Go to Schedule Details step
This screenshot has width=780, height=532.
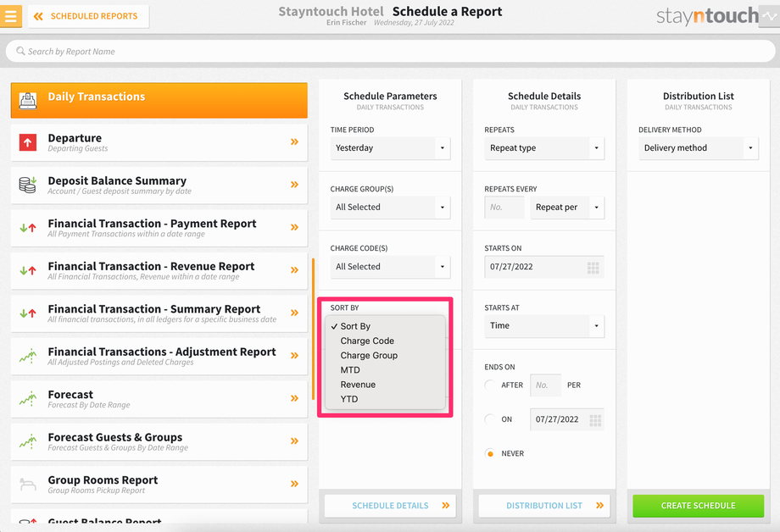click(x=391, y=506)
